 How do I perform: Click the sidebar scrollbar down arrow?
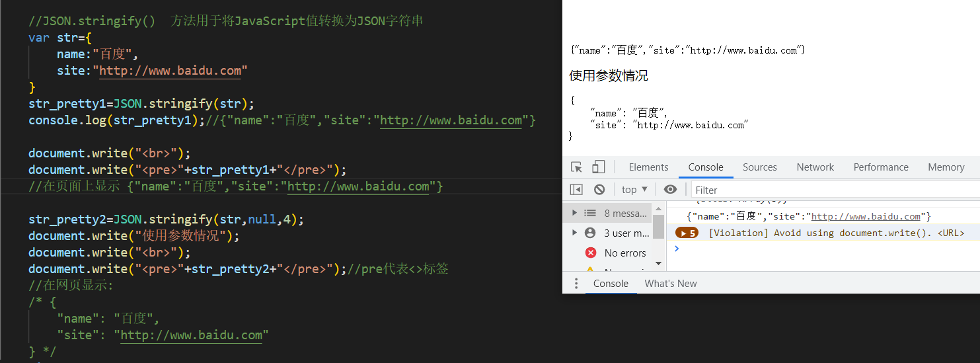(658, 263)
